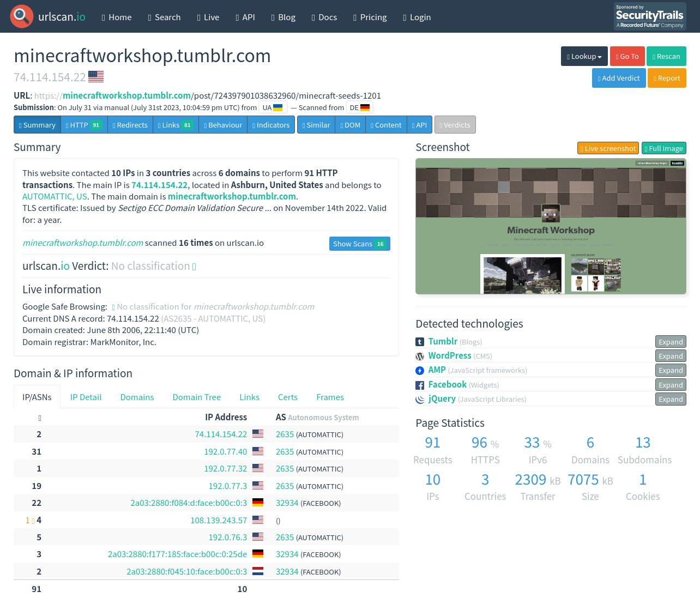Image resolution: width=700 pixels, height=610 pixels.
Task: Select the Frames tab
Action: (330, 397)
